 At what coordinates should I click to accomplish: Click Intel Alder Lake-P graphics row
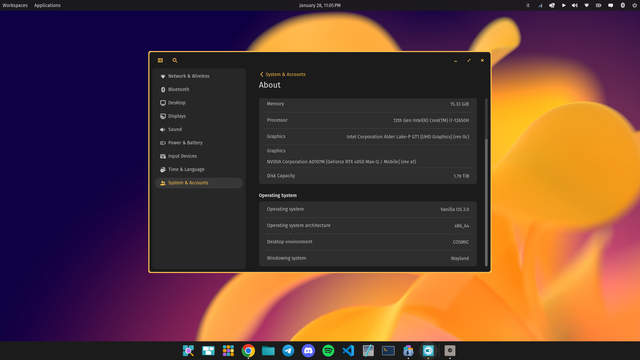[368, 137]
